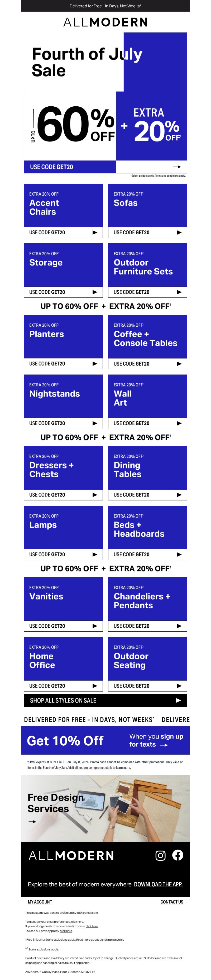
Task: Click the arrow on Shop All Styles bar
Action: pyautogui.click(x=178, y=700)
